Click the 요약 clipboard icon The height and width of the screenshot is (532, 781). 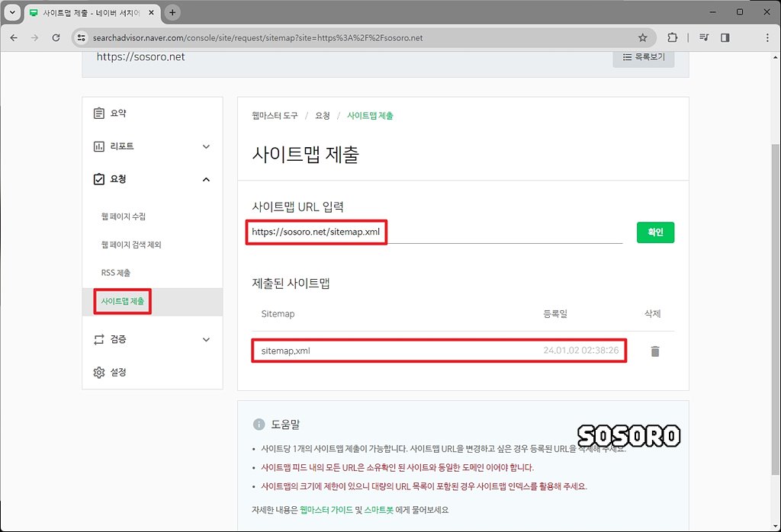99,114
